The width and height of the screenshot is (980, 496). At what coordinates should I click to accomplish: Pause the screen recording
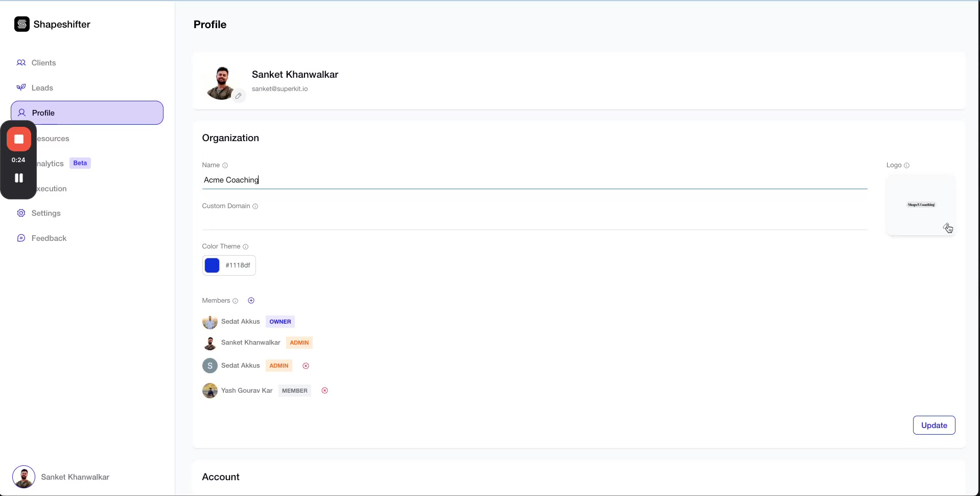coord(18,177)
